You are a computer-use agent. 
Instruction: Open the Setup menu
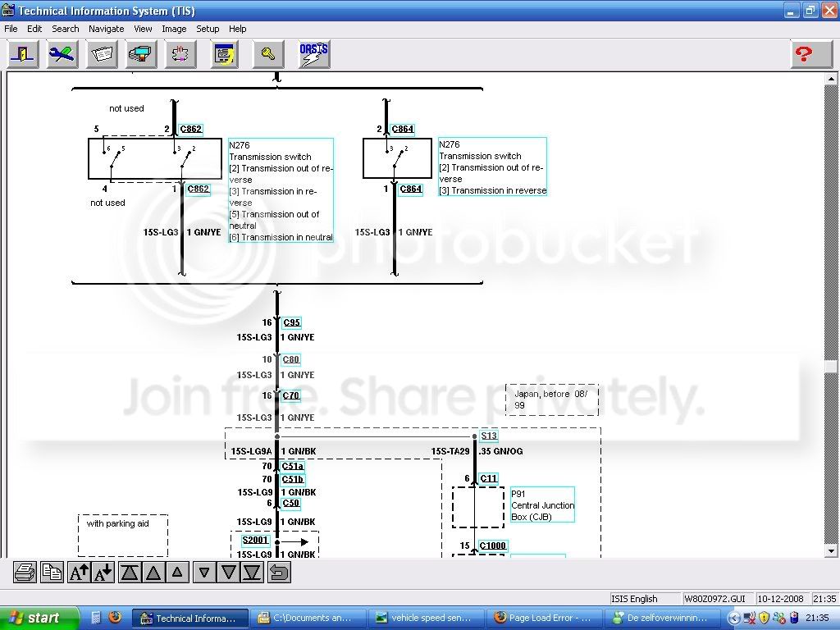click(x=208, y=29)
